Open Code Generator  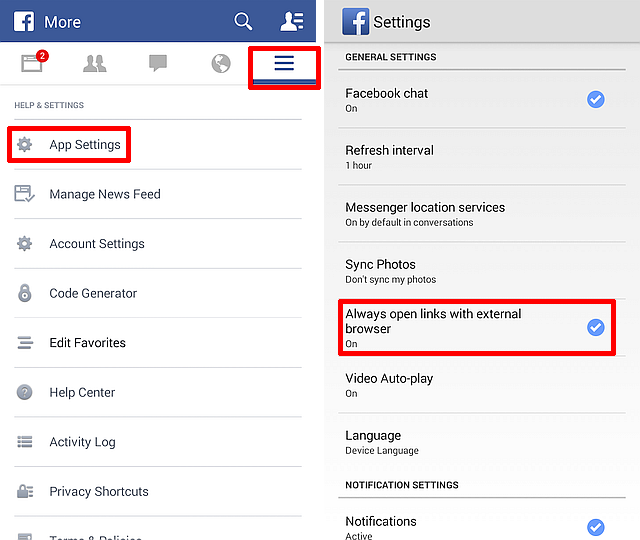click(158, 293)
